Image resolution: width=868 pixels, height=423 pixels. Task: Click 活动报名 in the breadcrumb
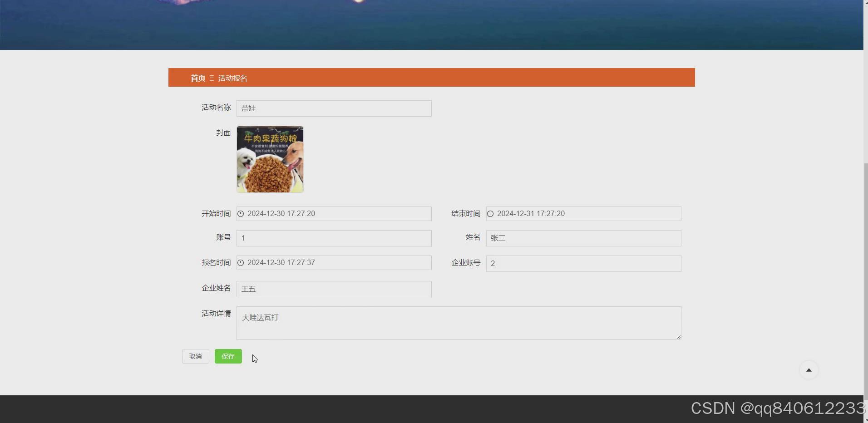pyautogui.click(x=232, y=78)
